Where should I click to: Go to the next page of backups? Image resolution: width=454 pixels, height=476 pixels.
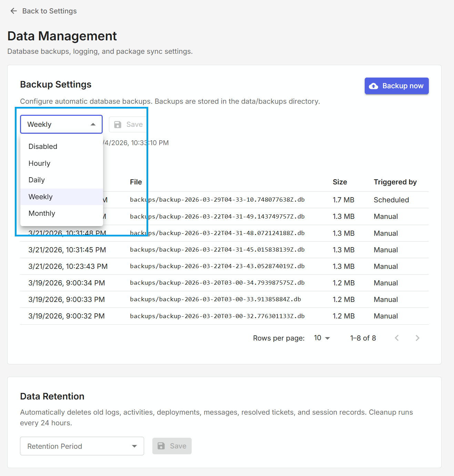pyautogui.click(x=417, y=338)
